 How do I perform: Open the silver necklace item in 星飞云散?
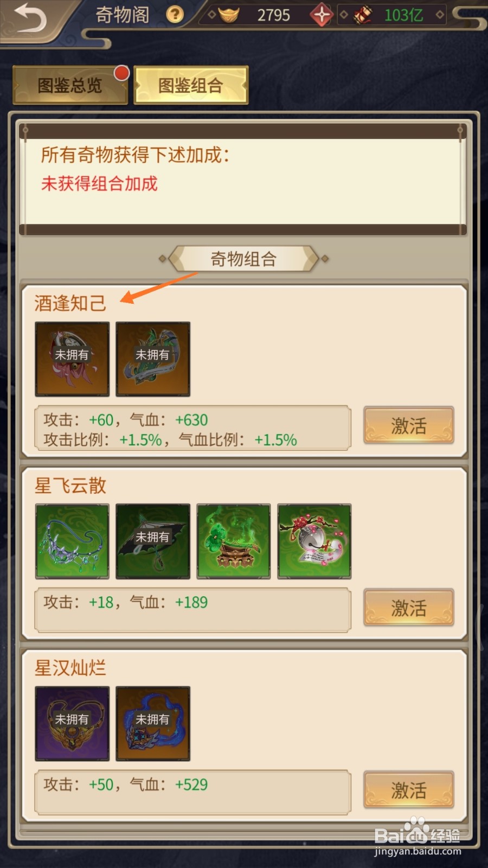click(72, 541)
